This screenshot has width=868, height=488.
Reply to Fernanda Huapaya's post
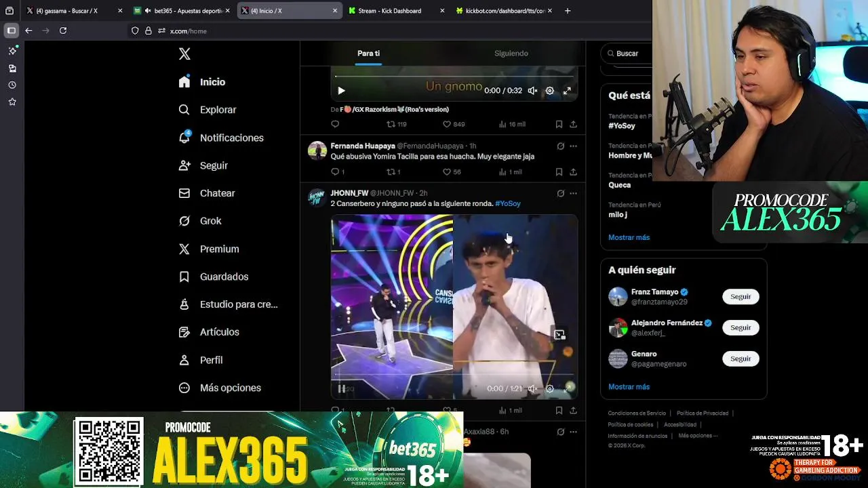(x=338, y=172)
